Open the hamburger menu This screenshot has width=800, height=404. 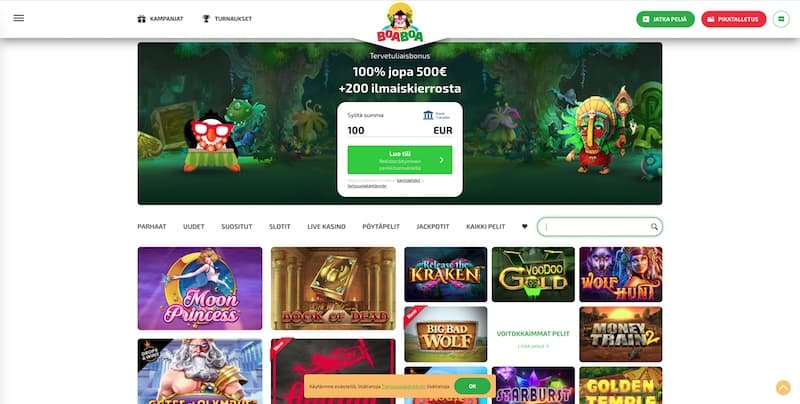(x=19, y=18)
